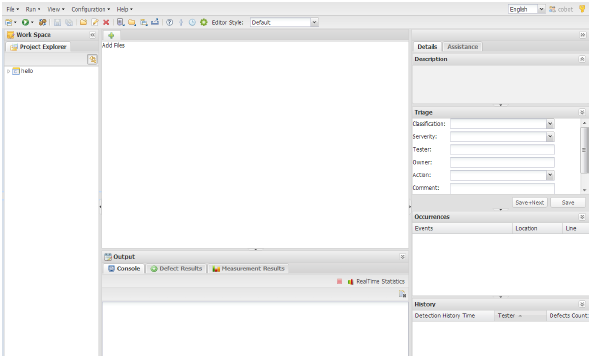Click the cobit user account icon
The width and height of the screenshot is (589, 361).
pos(552,9)
